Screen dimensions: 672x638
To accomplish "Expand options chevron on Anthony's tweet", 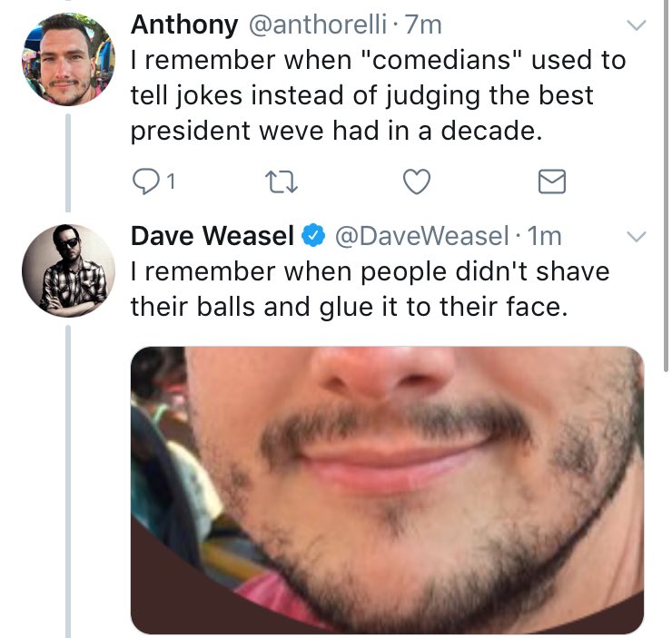I will [637, 25].
